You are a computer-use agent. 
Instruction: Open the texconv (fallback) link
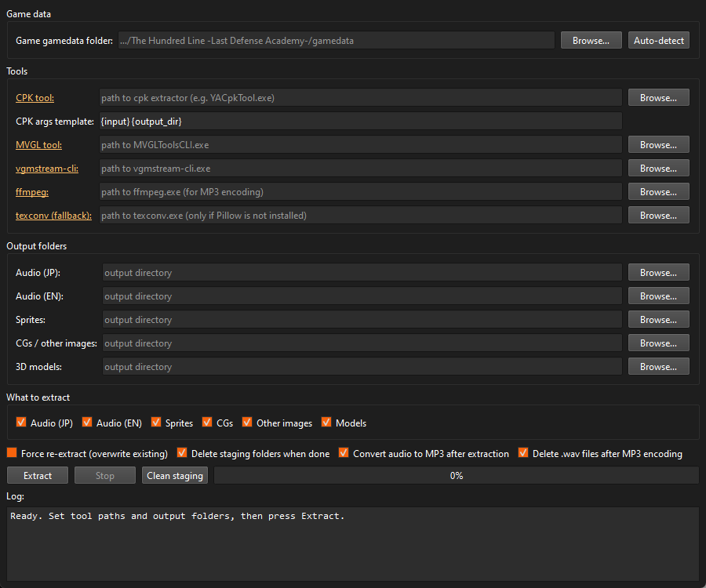(x=53, y=216)
